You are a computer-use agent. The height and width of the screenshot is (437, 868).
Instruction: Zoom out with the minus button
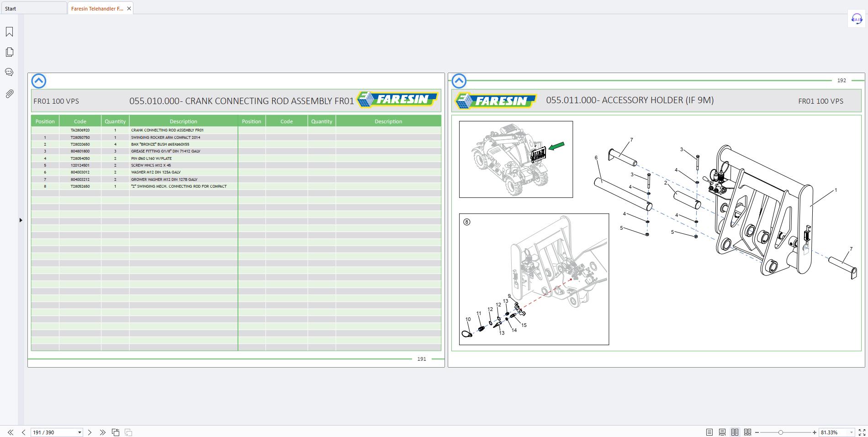757,432
